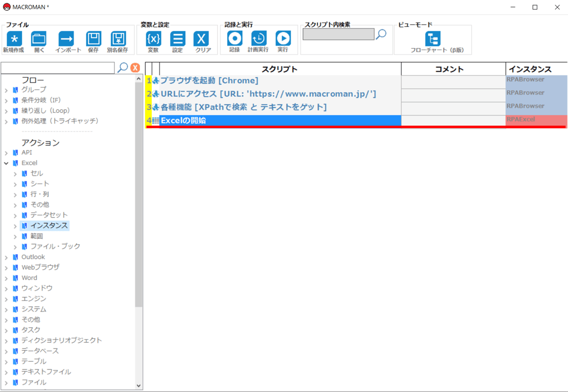Image resolution: width=568 pixels, height=392 pixels.
Task: Select the 範囲 tree item
Action: pos(37,236)
